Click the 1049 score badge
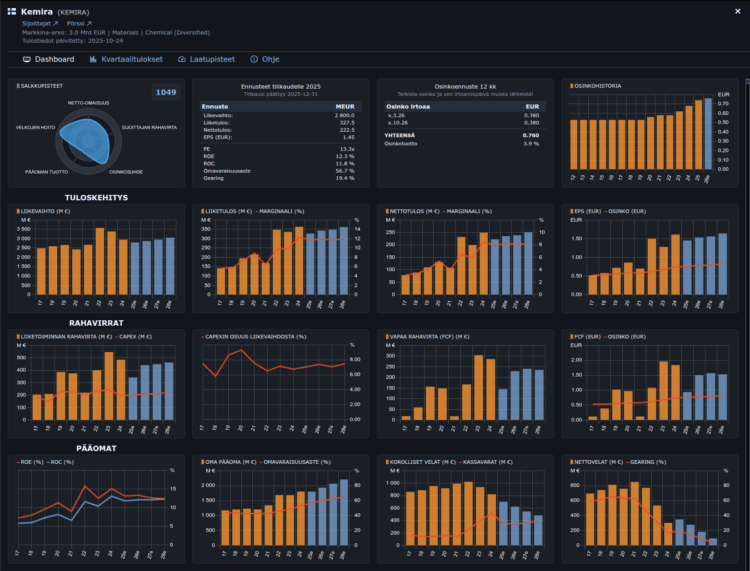Screen dimensions: 750x571 [x=165, y=92]
